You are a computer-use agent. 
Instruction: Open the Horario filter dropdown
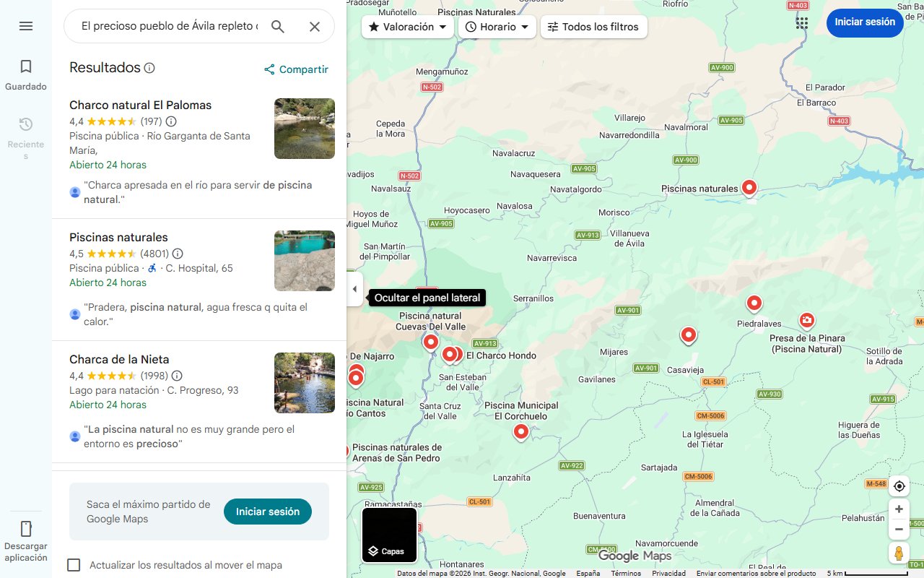coord(497,27)
